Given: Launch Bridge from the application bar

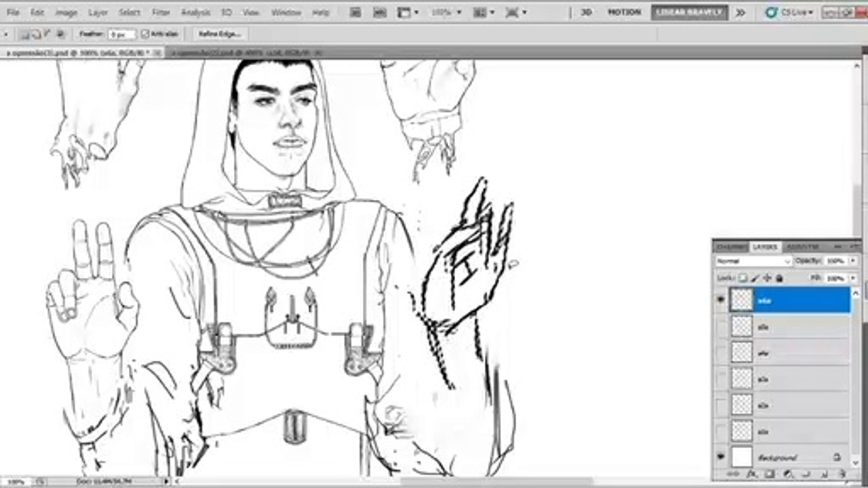Looking at the screenshot, I should pos(355,12).
